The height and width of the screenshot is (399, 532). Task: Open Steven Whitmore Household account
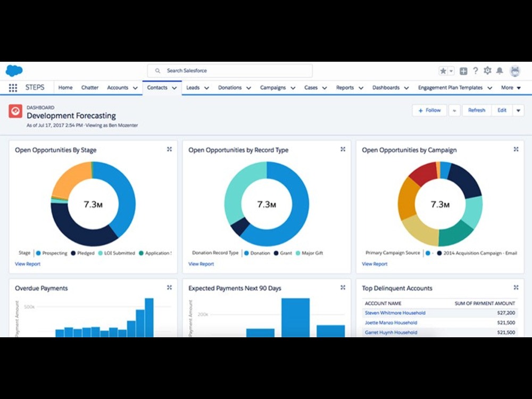tap(395, 313)
